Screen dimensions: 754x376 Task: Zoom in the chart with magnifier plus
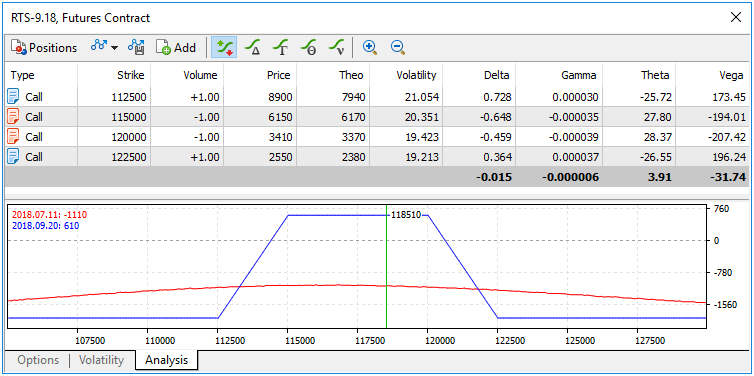[x=370, y=47]
